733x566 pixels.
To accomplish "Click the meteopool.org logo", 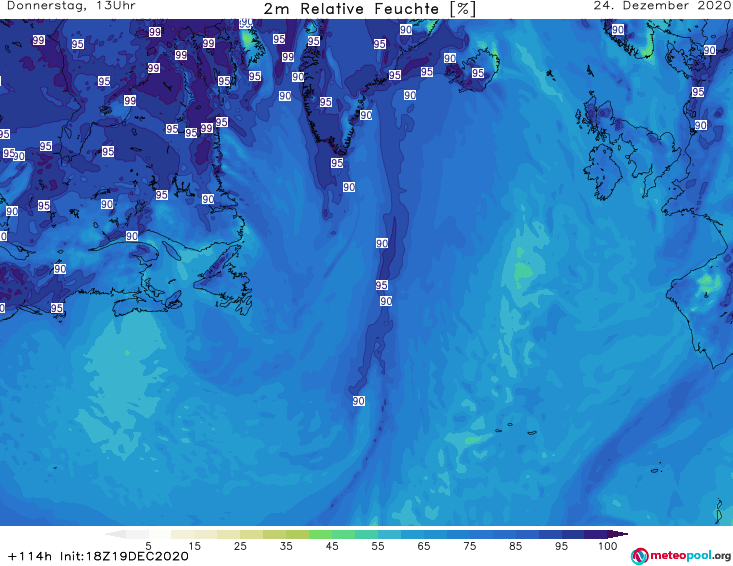I will point(681,556).
